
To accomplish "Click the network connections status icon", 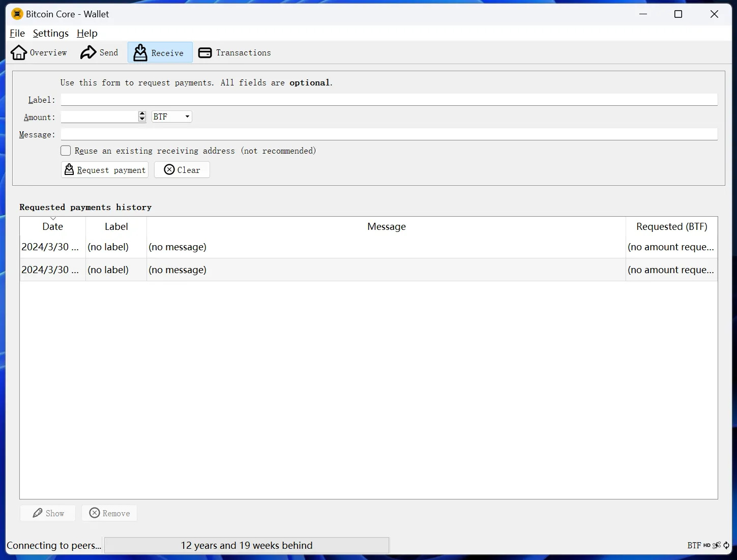I will tap(717, 545).
